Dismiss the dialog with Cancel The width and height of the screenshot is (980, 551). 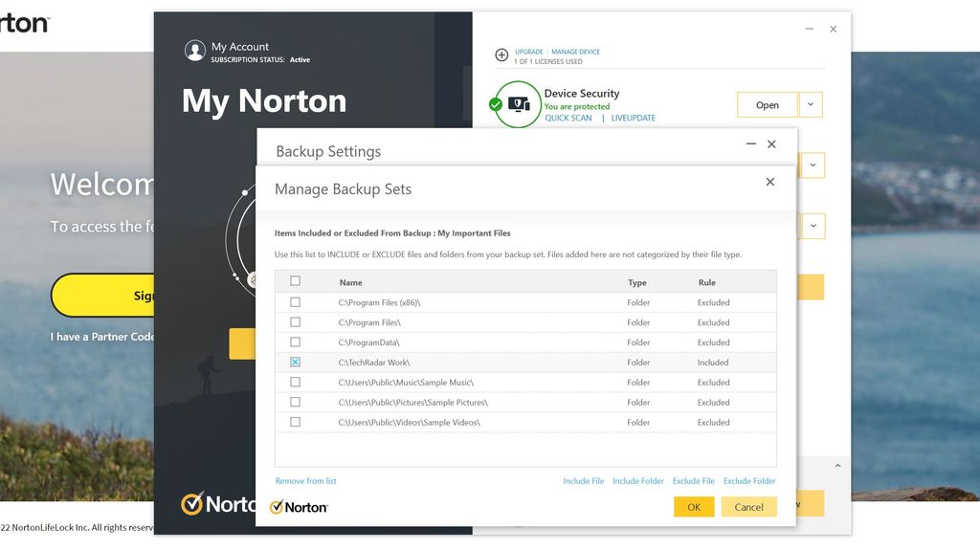tap(749, 506)
